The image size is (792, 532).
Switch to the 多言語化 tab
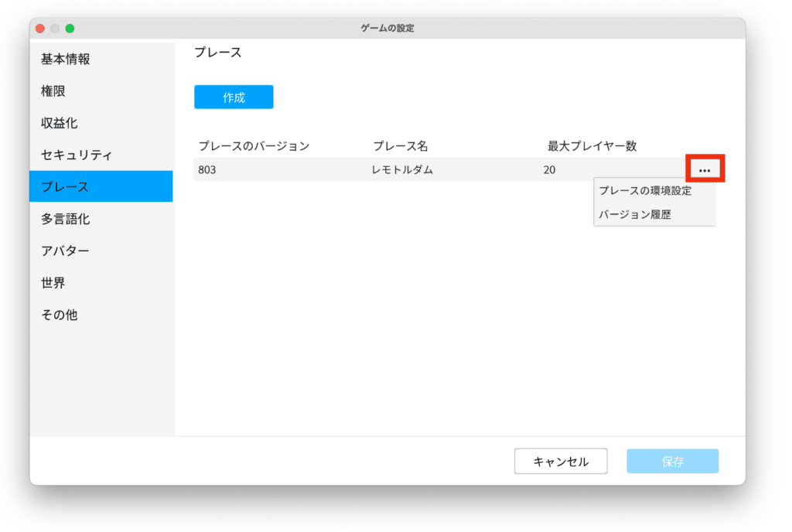pyautogui.click(x=66, y=219)
